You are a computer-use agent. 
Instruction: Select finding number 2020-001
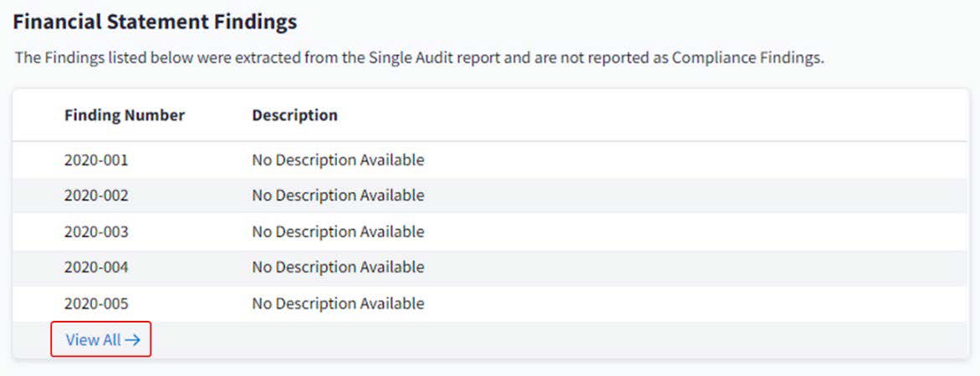point(96,160)
